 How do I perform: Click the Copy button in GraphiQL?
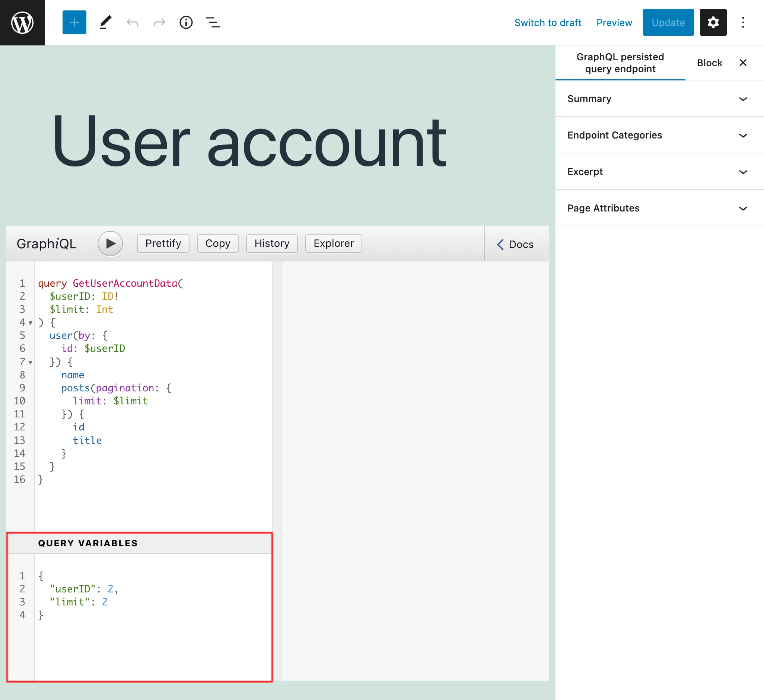click(218, 243)
